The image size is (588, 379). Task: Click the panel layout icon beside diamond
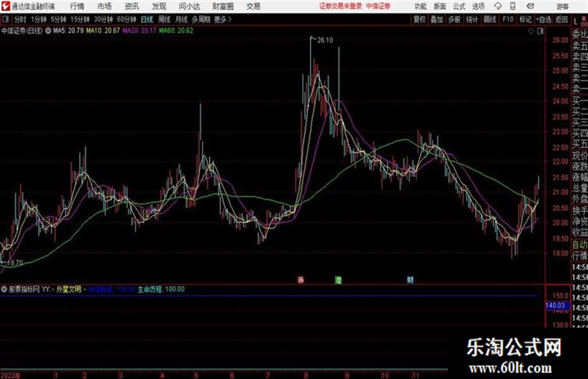point(540,31)
